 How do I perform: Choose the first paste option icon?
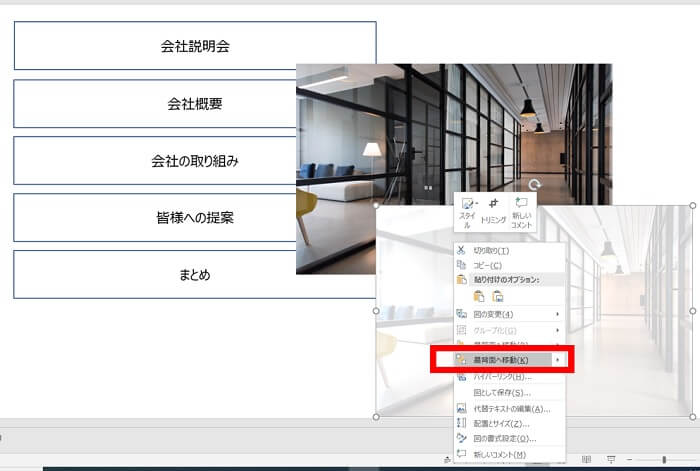(x=479, y=296)
